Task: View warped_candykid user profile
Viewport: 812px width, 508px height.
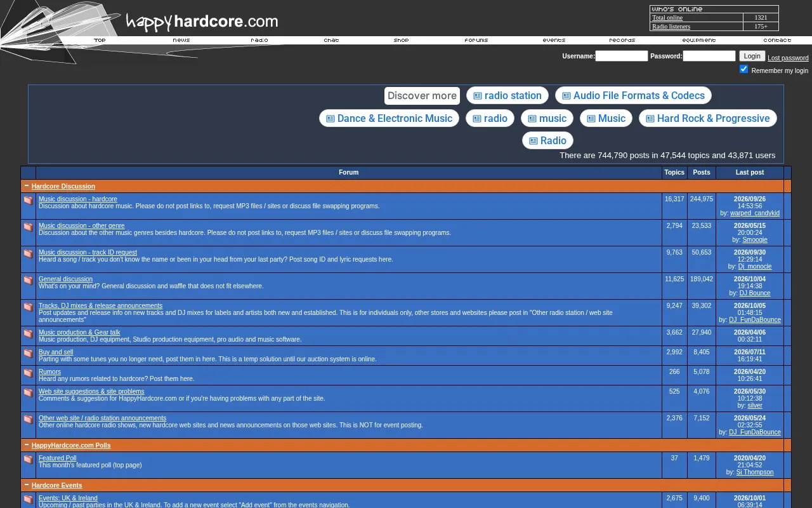Action: coord(755,213)
